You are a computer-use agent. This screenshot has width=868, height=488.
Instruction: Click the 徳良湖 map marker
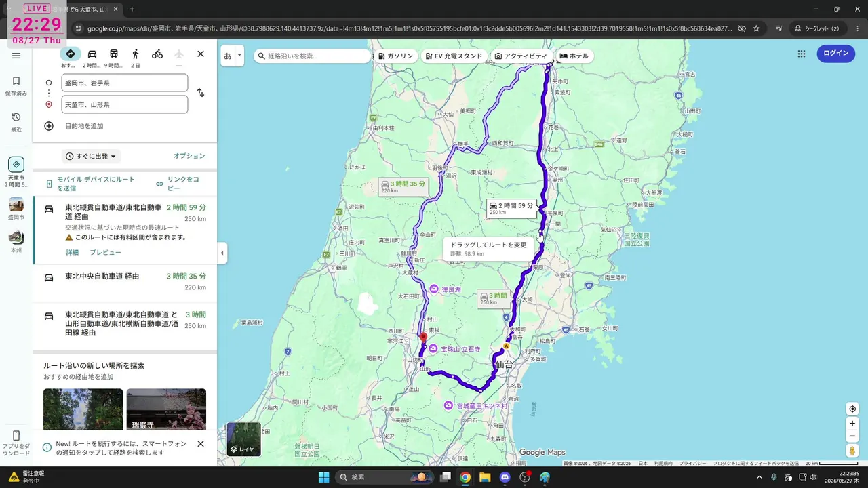(x=433, y=289)
